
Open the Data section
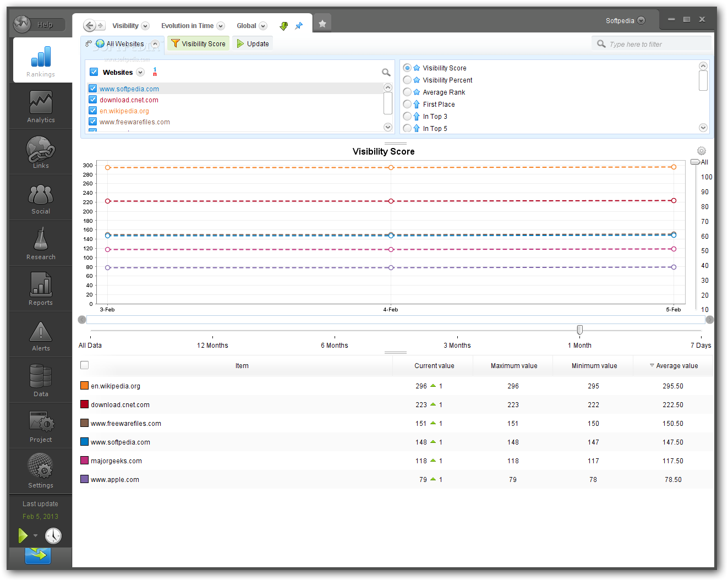click(x=41, y=380)
